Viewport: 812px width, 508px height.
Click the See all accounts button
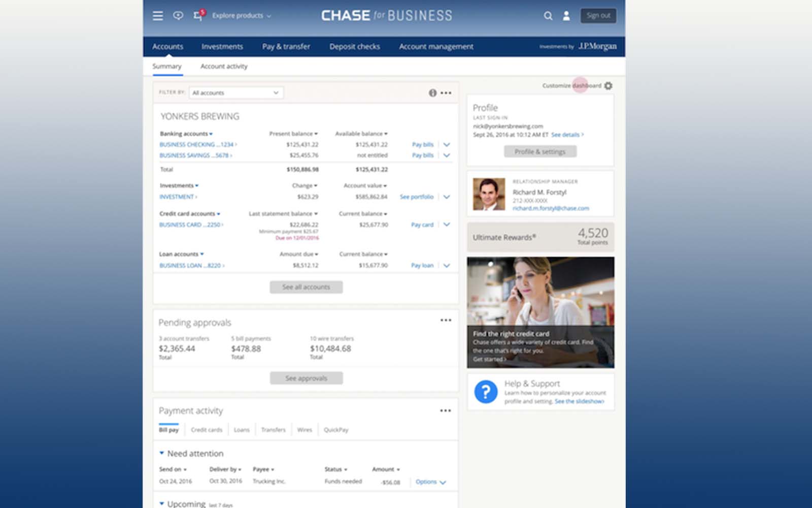click(x=306, y=287)
